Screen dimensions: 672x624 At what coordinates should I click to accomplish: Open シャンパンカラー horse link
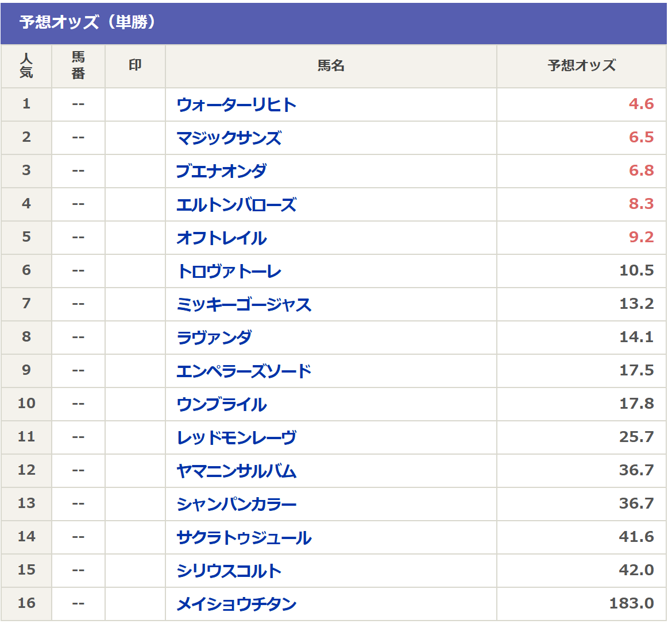click(236, 505)
